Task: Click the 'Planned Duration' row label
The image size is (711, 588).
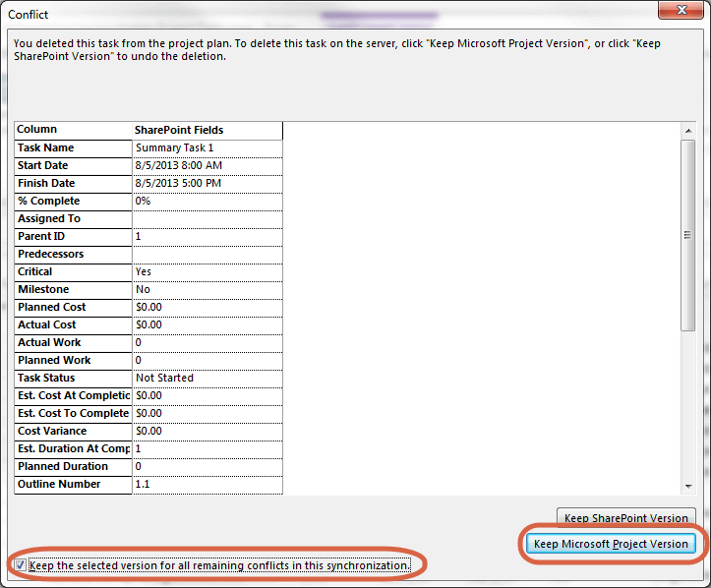Action: click(x=63, y=466)
